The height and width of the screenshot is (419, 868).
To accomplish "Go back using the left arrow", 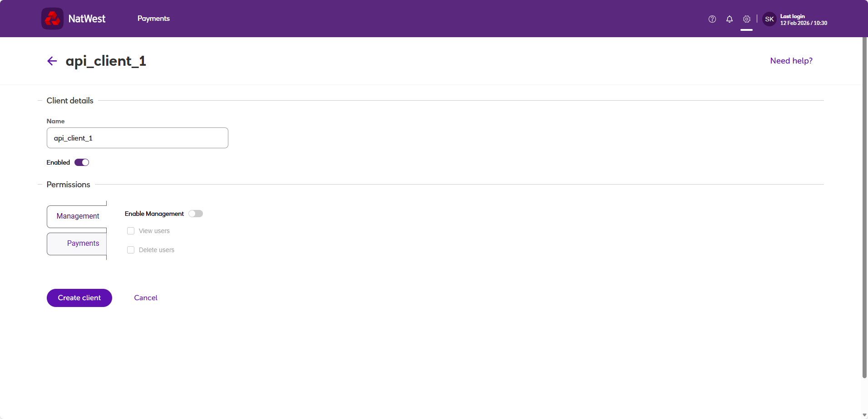I will coord(52,61).
